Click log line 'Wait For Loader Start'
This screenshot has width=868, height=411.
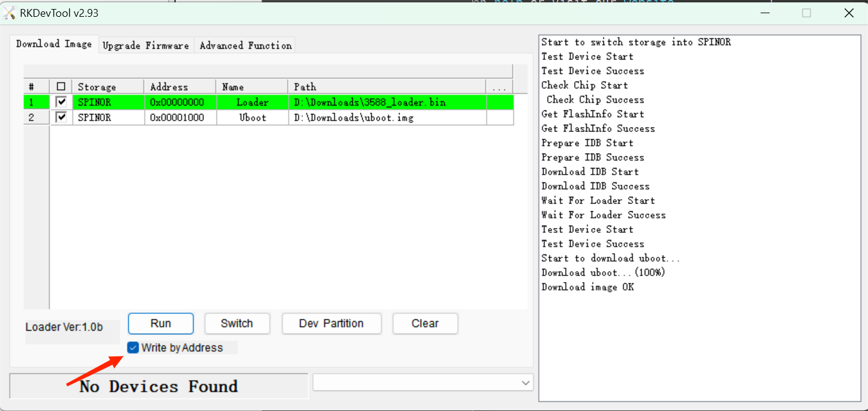(x=598, y=200)
